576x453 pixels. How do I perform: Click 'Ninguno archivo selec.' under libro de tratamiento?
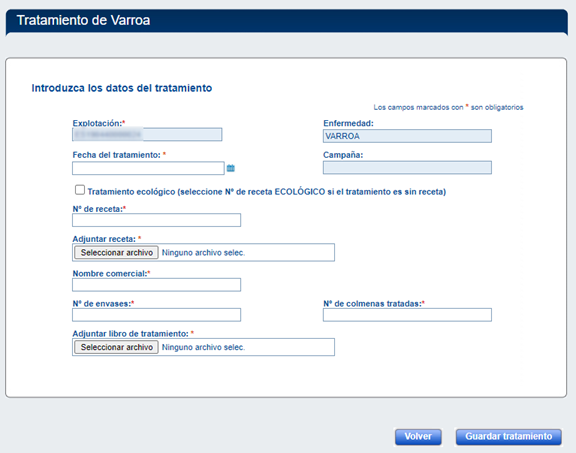tap(204, 348)
